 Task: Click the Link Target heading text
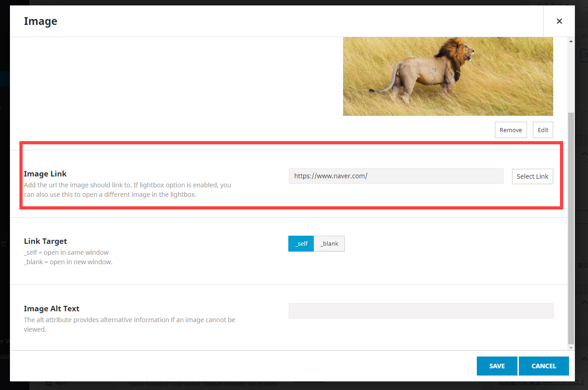click(x=45, y=241)
